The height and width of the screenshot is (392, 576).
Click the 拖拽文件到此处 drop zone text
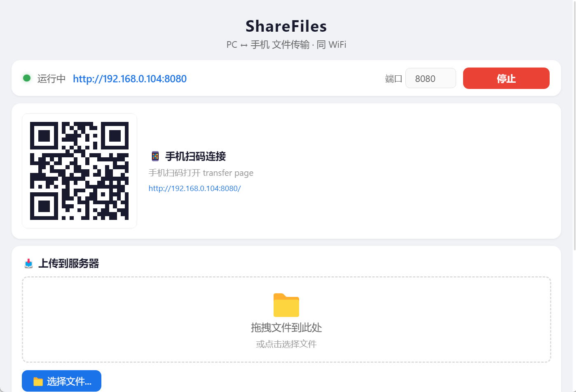click(286, 328)
